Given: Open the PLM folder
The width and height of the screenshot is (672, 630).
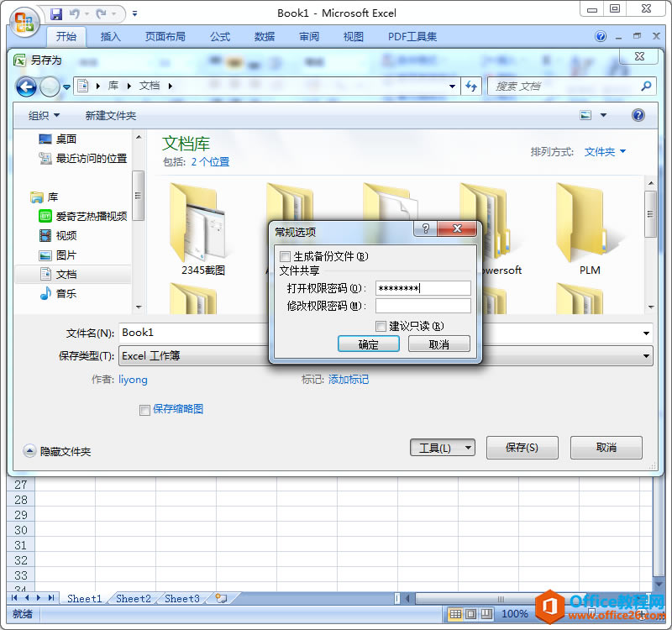Looking at the screenshot, I should click(x=589, y=228).
